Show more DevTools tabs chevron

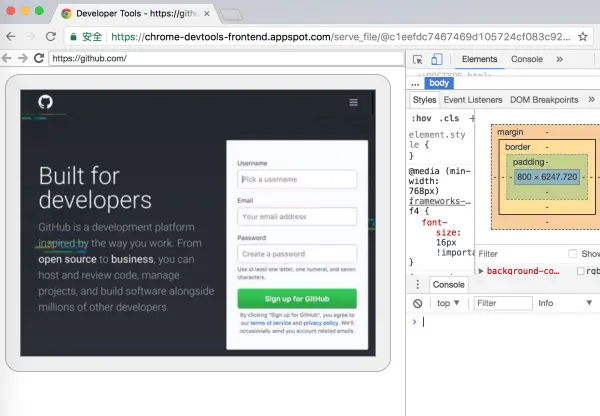[x=559, y=59]
